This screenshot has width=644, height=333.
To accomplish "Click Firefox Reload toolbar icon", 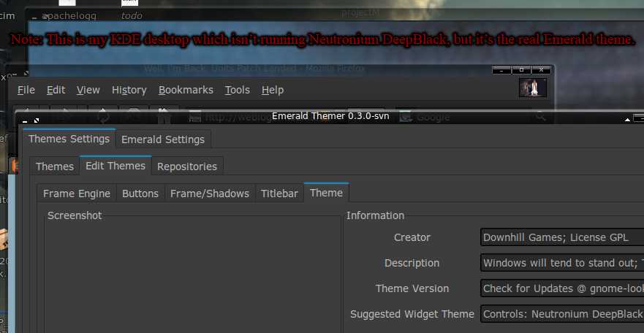I will pyautogui.click(x=102, y=116).
